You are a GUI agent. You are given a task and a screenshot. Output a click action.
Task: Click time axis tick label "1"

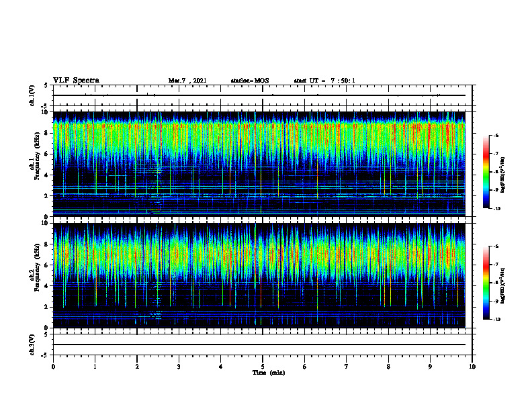point(95,367)
